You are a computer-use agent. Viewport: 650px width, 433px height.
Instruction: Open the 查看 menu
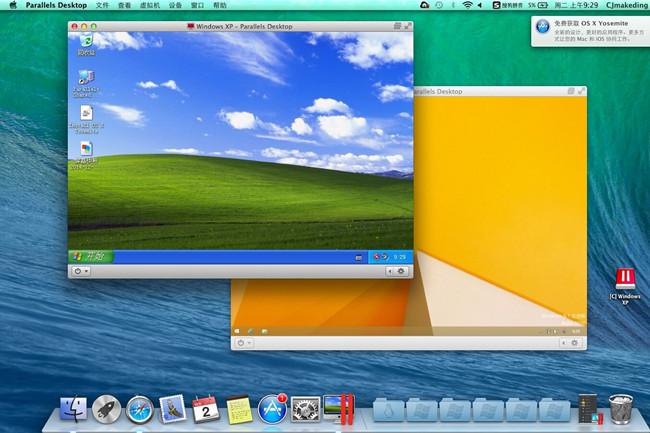point(124,5)
